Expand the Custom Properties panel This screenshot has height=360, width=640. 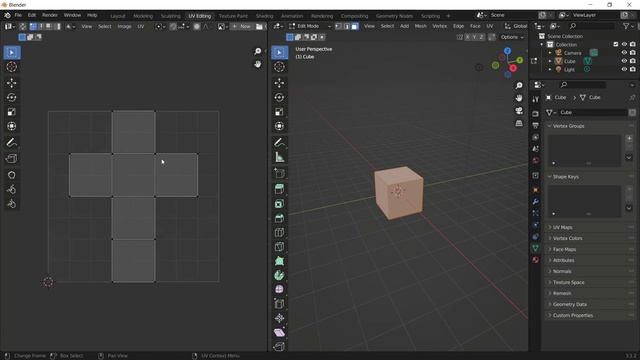click(590, 316)
